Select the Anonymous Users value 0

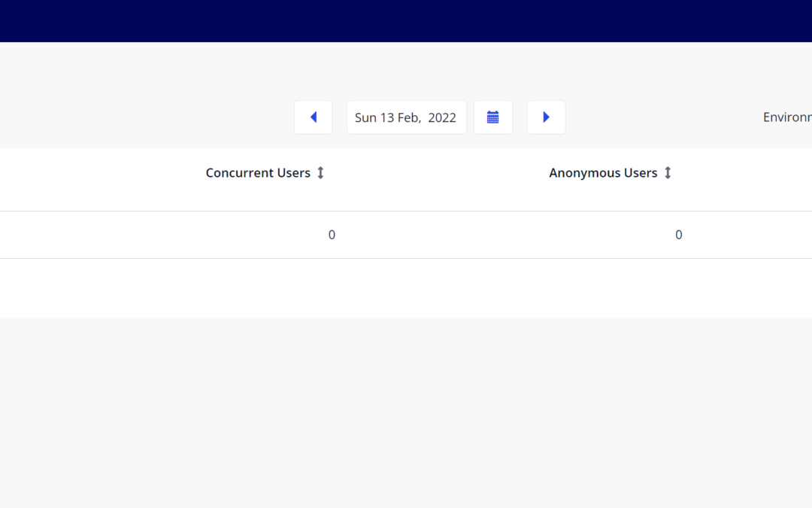[x=678, y=235]
